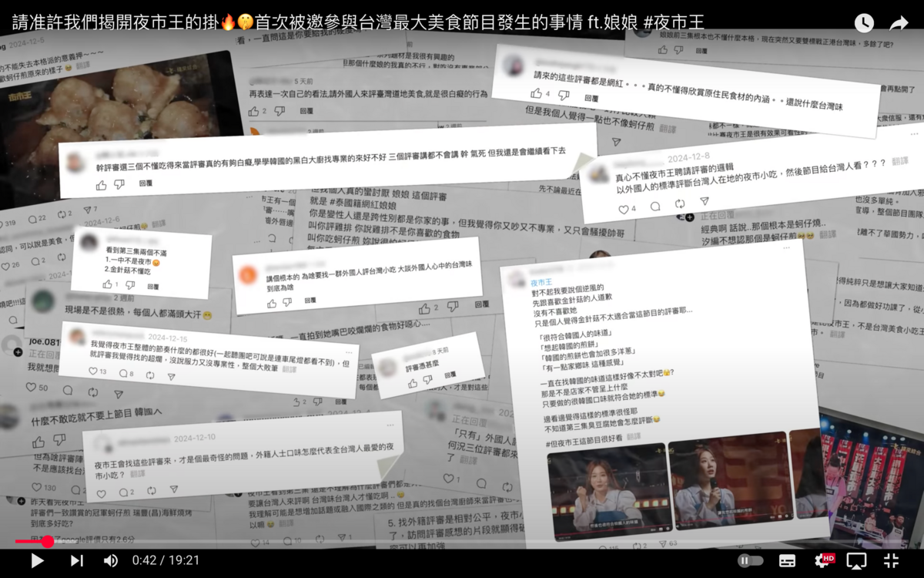Mute the video volume speaker icon
The height and width of the screenshot is (578, 924).
111,561
